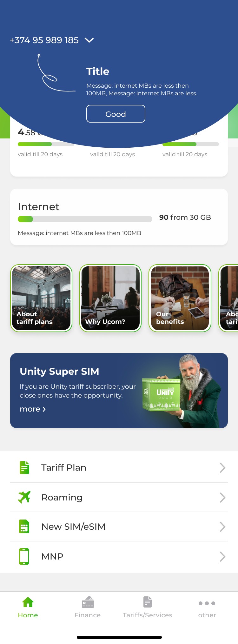Tap the Internet usage progress bar

tap(85, 219)
